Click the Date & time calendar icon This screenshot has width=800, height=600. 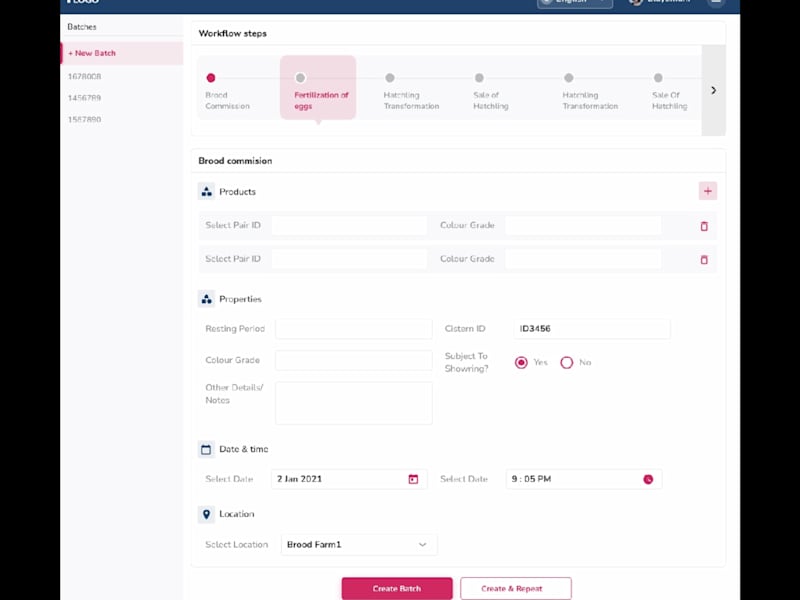(207, 449)
